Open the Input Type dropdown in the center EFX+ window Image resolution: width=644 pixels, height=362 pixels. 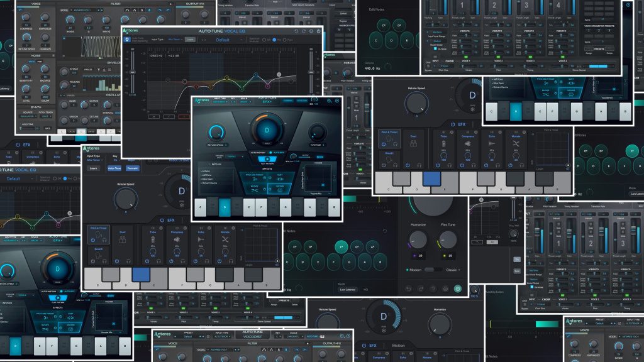click(x=220, y=102)
